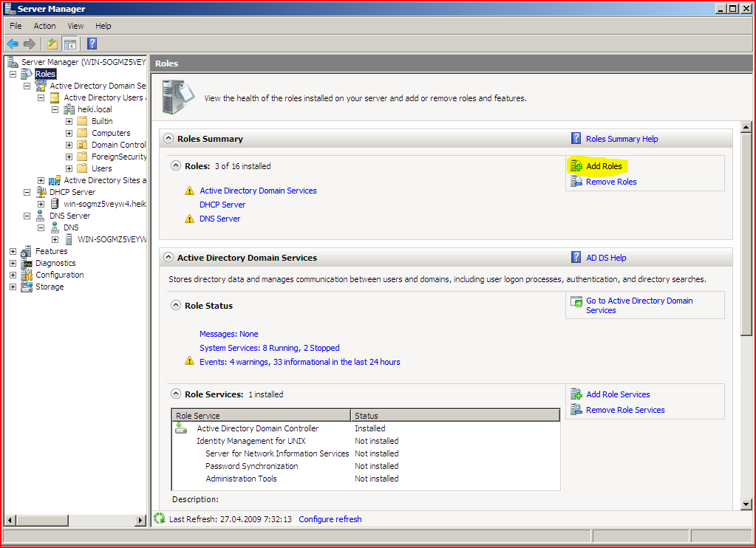The image size is (756, 548).
Task: Open the View menu
Action: click(75, 26)
